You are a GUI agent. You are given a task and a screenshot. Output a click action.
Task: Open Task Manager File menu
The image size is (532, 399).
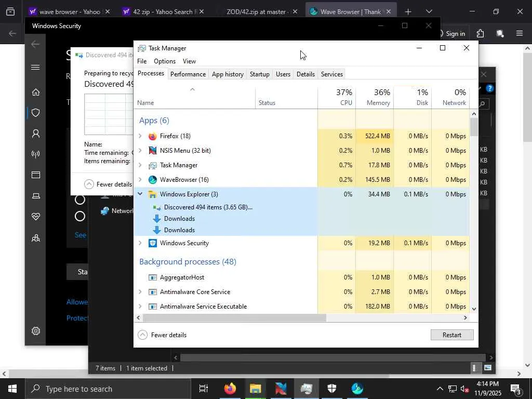point(142,61)
